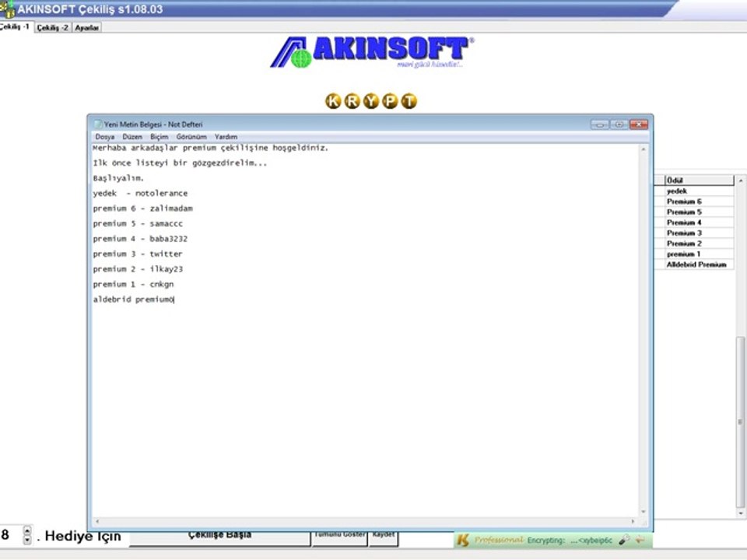Click the Notepad document icon in title bar

click(98, 124)
